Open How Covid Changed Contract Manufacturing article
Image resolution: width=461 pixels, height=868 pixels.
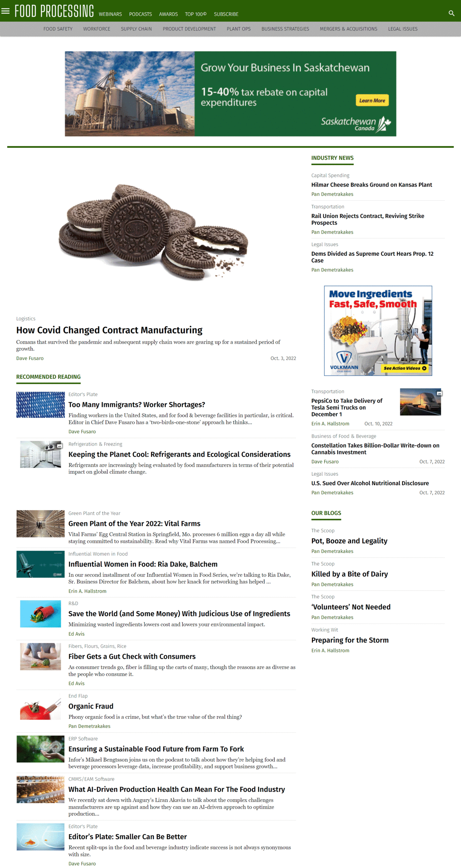109,330
